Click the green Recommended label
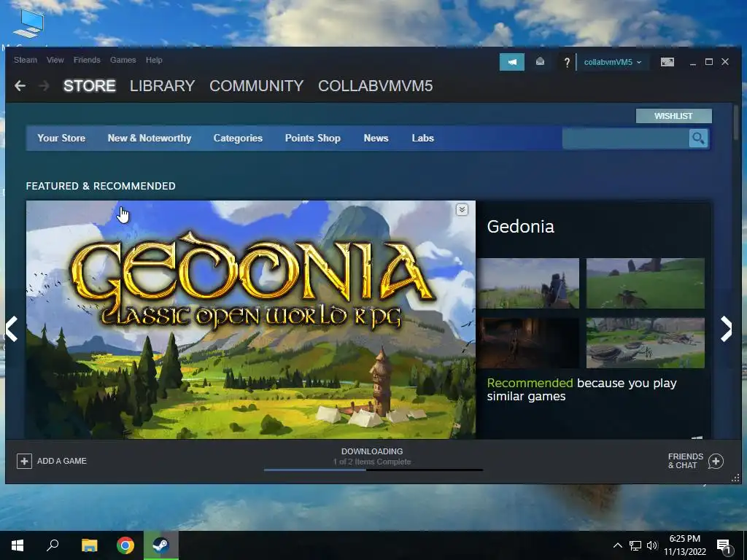The height and width of the screenshot is (560, 747). coord(530,383)
